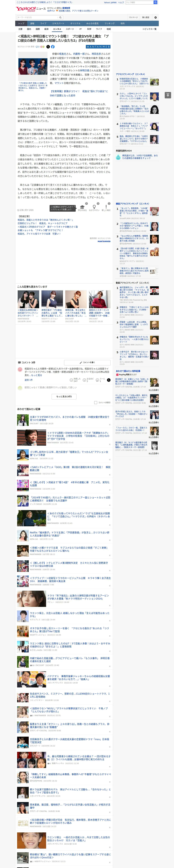Open the 高校のミスターコン3連覇 article thumbnail
Viewport: 174px width, 868px height.
coord(99,299)
